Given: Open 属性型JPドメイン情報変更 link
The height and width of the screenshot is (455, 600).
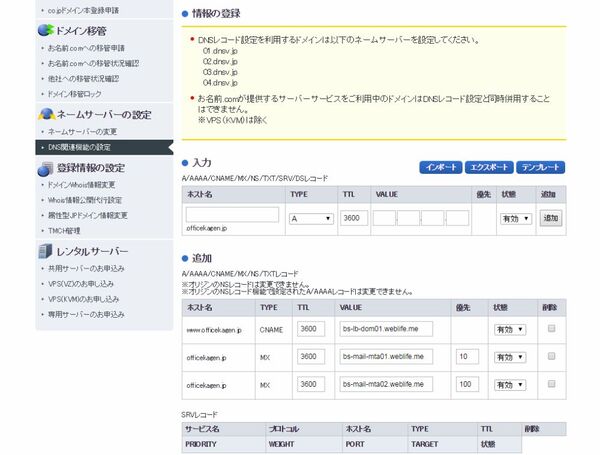Looking at the screenshot, I should point(87,215).
